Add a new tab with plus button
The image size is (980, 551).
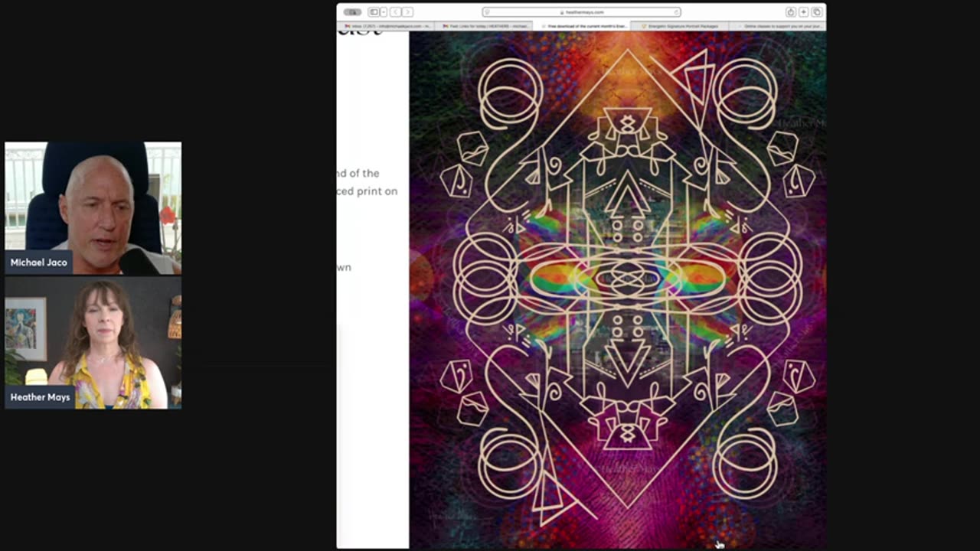[804, 12]
